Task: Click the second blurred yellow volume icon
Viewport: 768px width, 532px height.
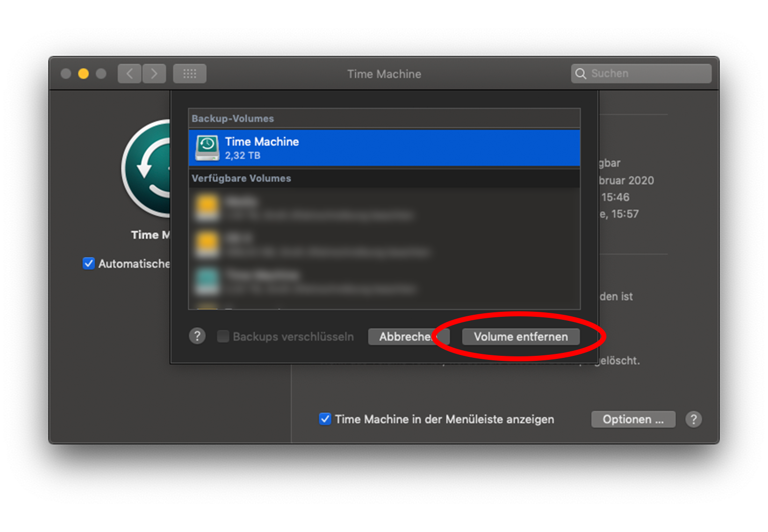Action: pos(207,244)
